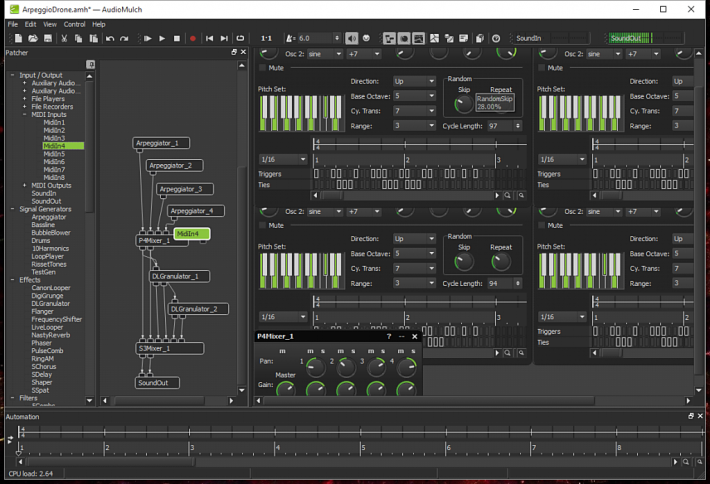
Task: Click the red Record button
Action: coord(193,38)
